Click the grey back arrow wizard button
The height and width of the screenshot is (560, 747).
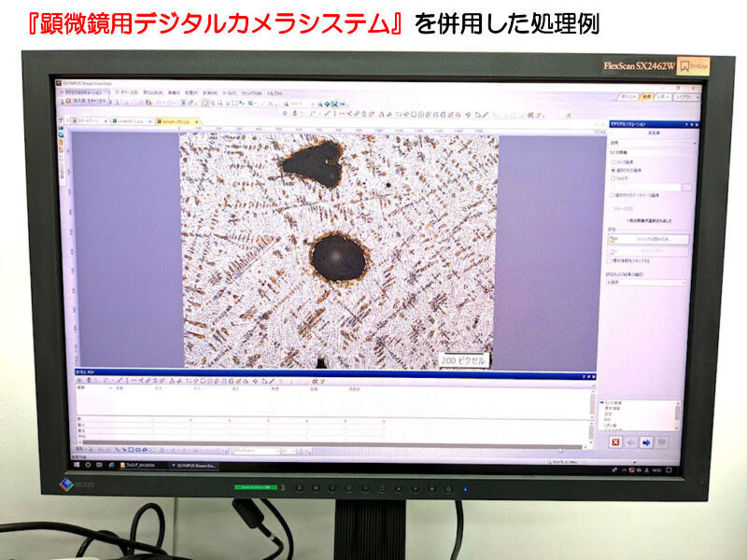(630, 442)
